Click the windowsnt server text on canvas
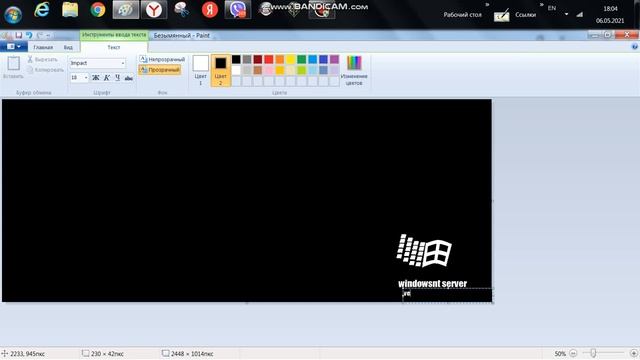This screenshot has height=360, width=640. click(432, 284)
